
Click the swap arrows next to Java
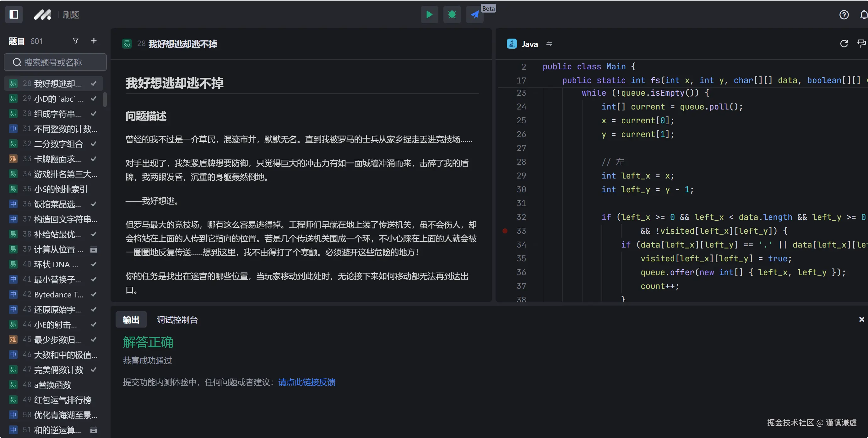(x=549, y=43)
